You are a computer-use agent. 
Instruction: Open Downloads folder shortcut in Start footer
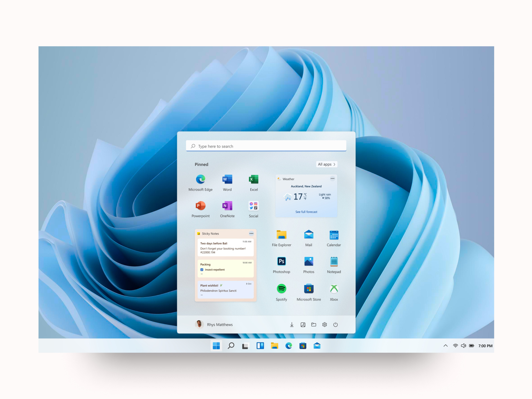(292, 325)
